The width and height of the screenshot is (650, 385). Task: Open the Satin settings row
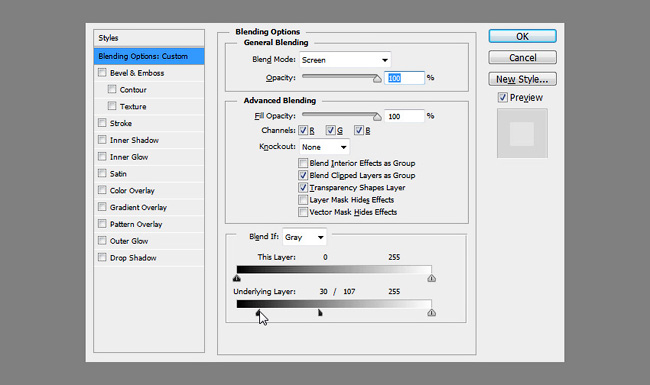pos(149,174)
